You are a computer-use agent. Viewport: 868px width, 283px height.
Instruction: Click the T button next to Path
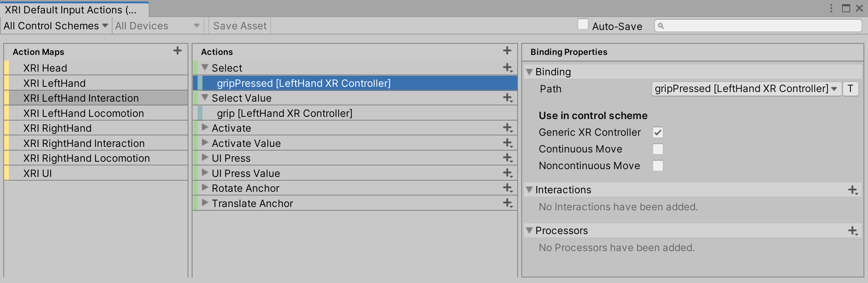coord(851,89)
